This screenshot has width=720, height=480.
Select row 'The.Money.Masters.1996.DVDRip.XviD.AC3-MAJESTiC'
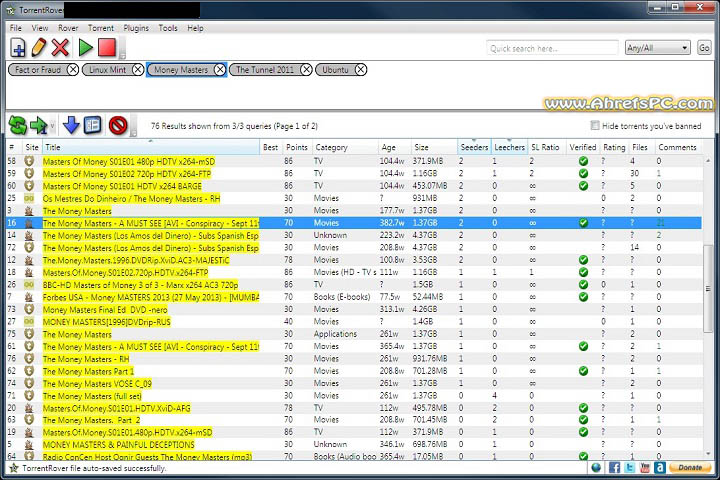tap(354, 260)
